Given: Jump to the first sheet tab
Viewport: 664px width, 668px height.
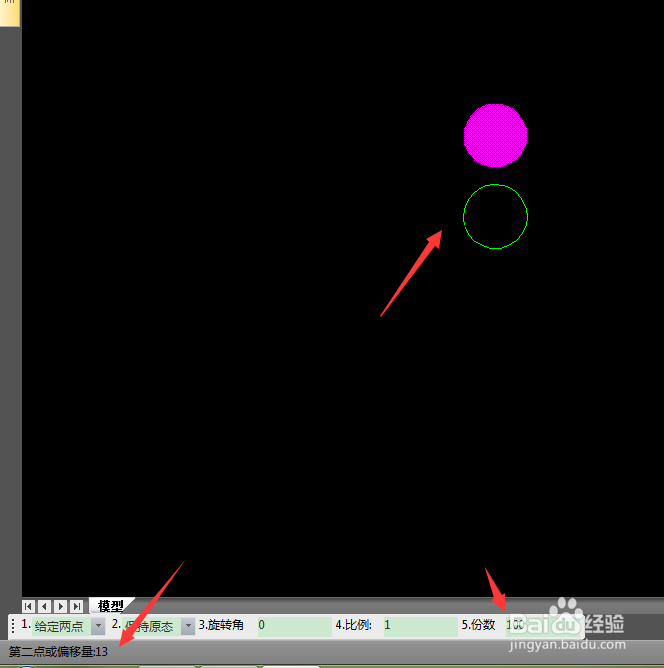Looking at the screenshot, I should coord(28,606).
